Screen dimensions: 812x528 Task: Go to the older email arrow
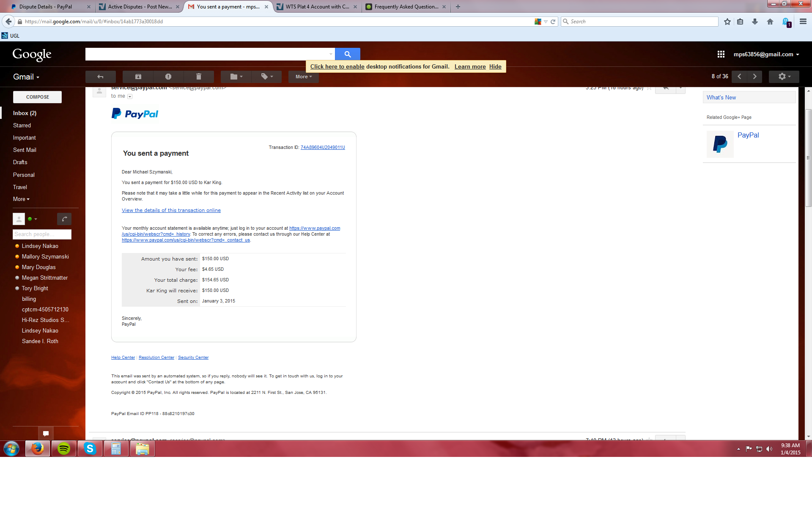754,77
